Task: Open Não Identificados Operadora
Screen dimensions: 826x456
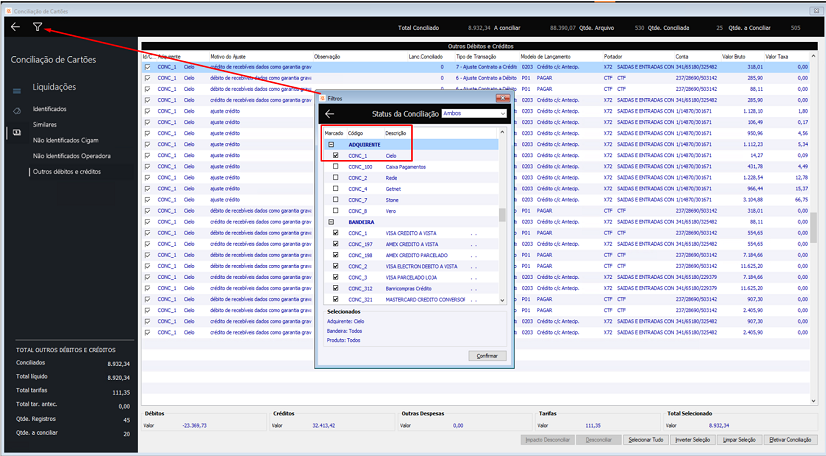Action: [72, 156]
